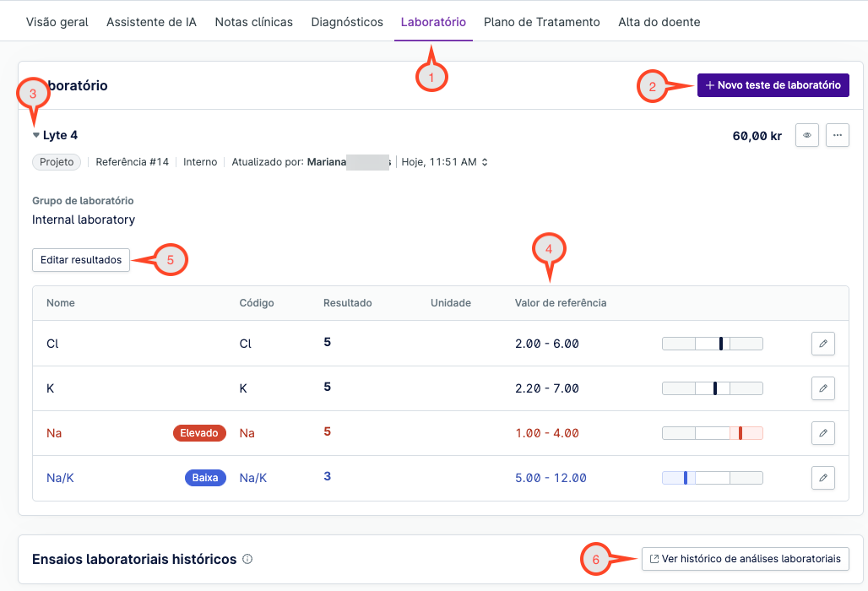Switch to the Assistente de IA tab
Screen dimensions: 868x591
(x=151, y=22)
